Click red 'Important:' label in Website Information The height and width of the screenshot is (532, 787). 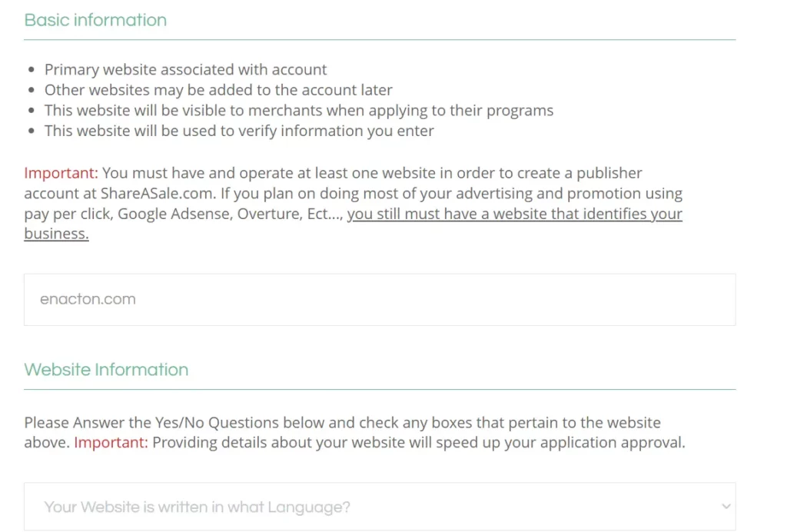pos(111,443)
